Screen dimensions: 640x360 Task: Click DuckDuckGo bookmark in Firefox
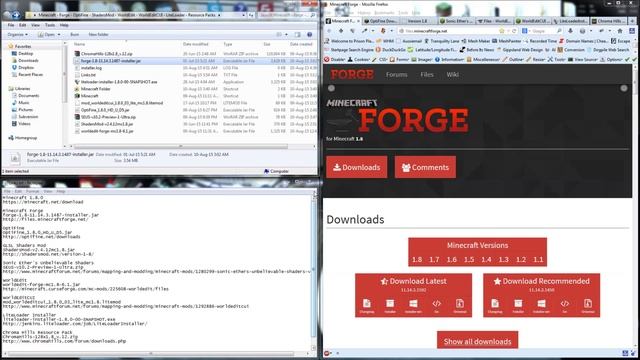(x=391, y=50)
